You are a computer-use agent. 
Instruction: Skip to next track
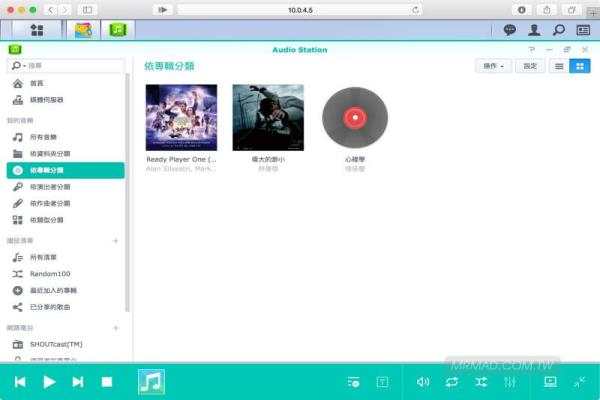coord(78,382)
